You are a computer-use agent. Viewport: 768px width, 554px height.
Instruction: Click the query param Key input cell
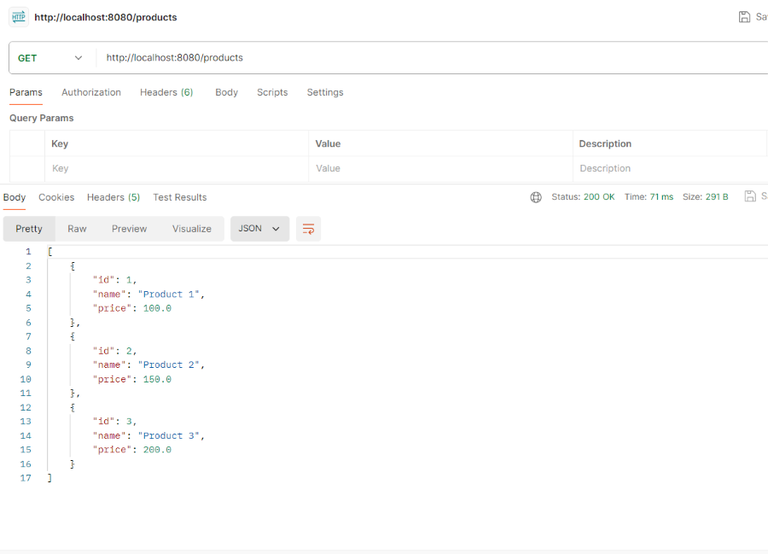click(x=176, y=169)
